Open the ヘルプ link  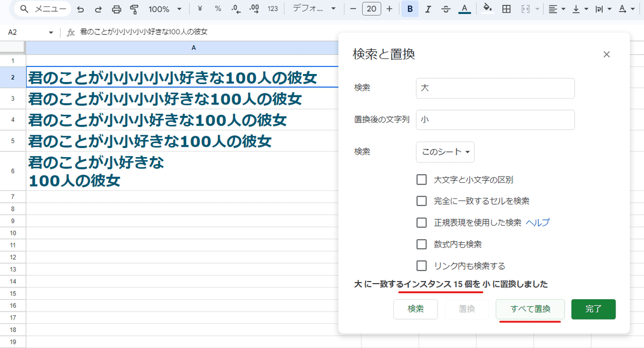(x=538, y=223)
